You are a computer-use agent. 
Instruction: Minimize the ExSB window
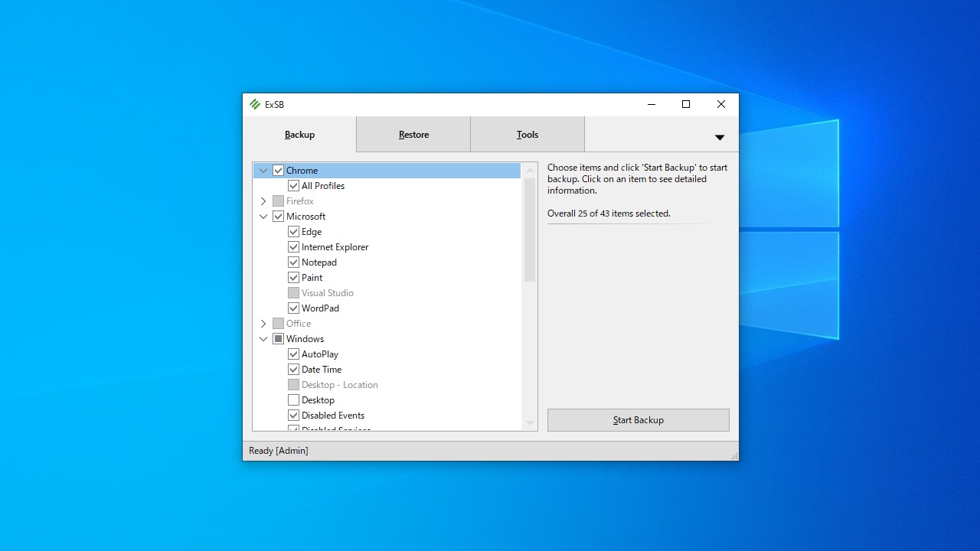click(x=652, y=105)
